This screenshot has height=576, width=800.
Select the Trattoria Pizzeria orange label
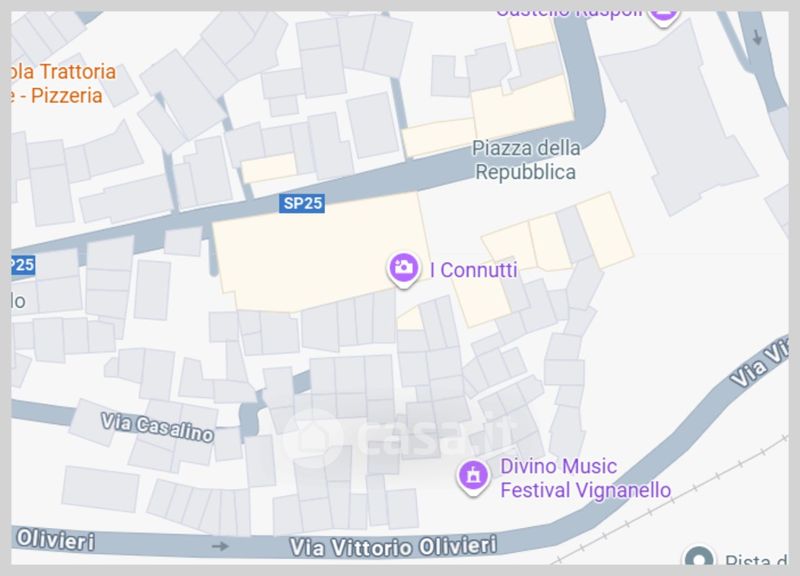point(63,84)
